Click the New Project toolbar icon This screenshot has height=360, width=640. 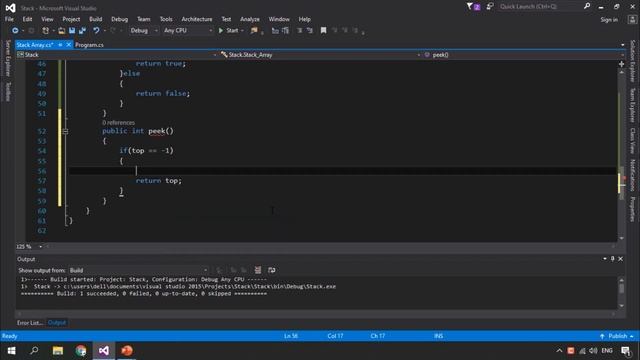coord(45,31)
